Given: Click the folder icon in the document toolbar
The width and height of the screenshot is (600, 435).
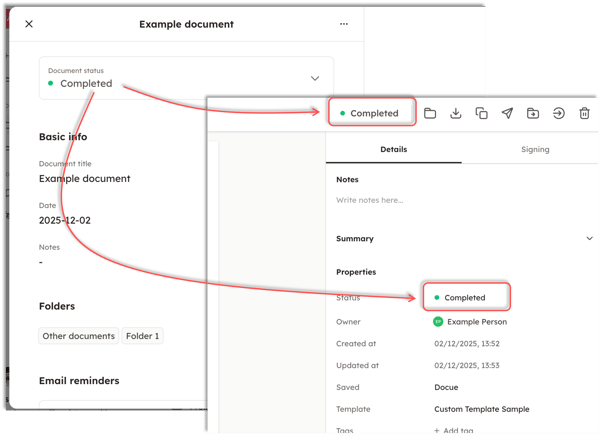Looking at the screenshot, I should click(x=430, y=113).
